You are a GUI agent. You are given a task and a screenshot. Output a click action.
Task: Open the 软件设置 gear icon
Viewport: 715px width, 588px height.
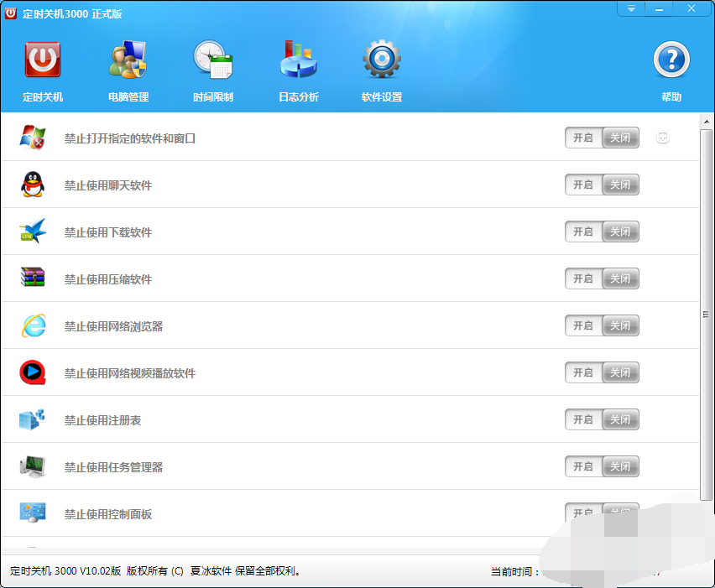(382, 70)
